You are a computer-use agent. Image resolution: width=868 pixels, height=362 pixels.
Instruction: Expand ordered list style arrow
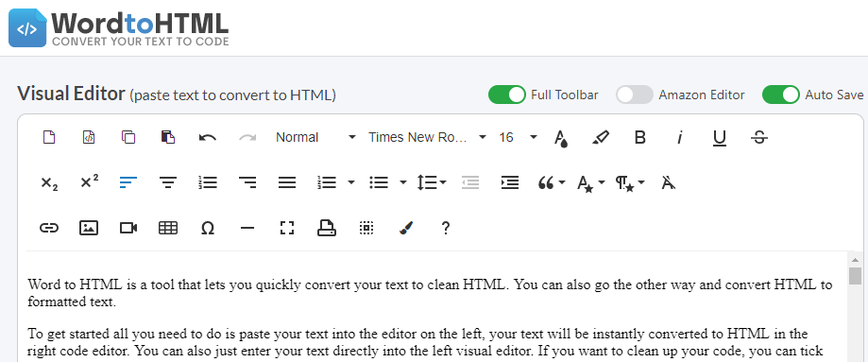(351, 182)
